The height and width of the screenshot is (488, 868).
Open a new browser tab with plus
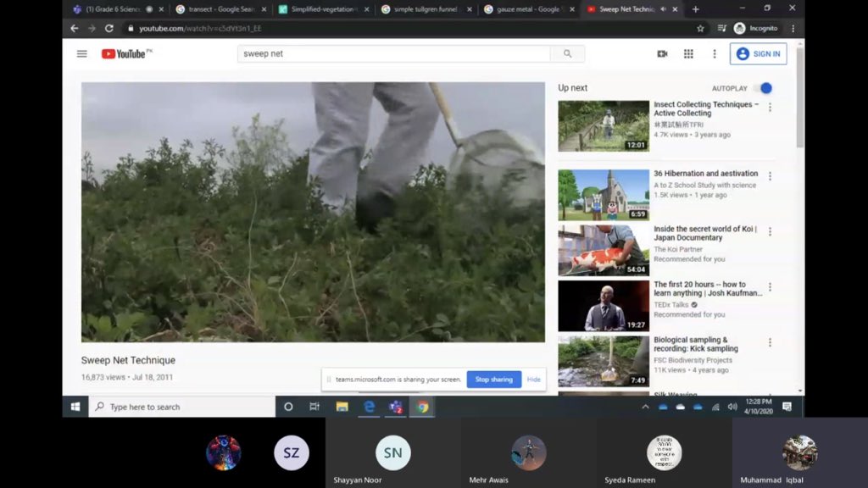pyautogui.click(x=695, y=9)
